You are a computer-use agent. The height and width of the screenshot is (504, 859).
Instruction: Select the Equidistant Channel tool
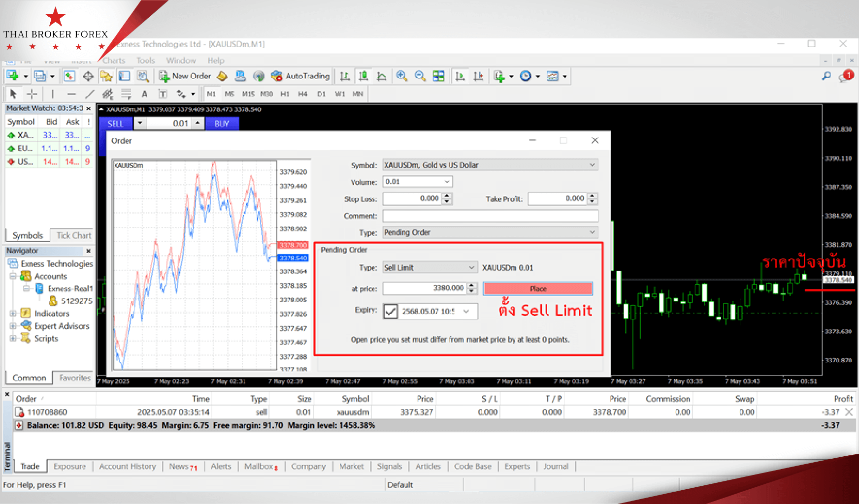pos(107,94)
